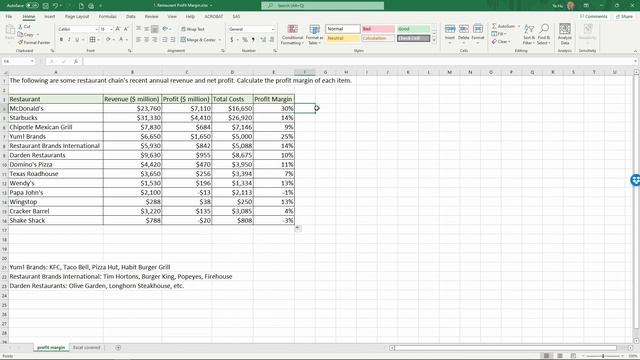Click the Share button
This screenshot has width=640, height=360.
tap(624, 17)
